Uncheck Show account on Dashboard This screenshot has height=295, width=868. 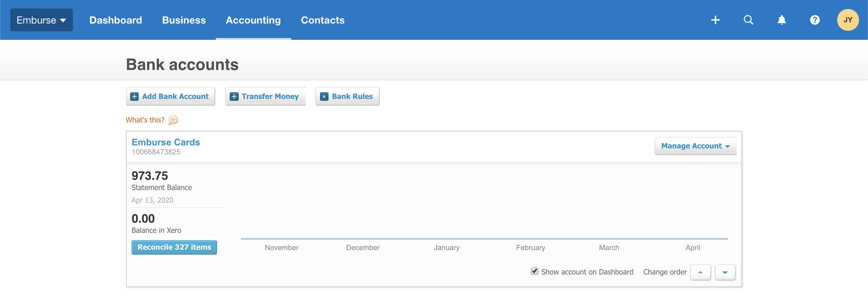tap(534, 271)
